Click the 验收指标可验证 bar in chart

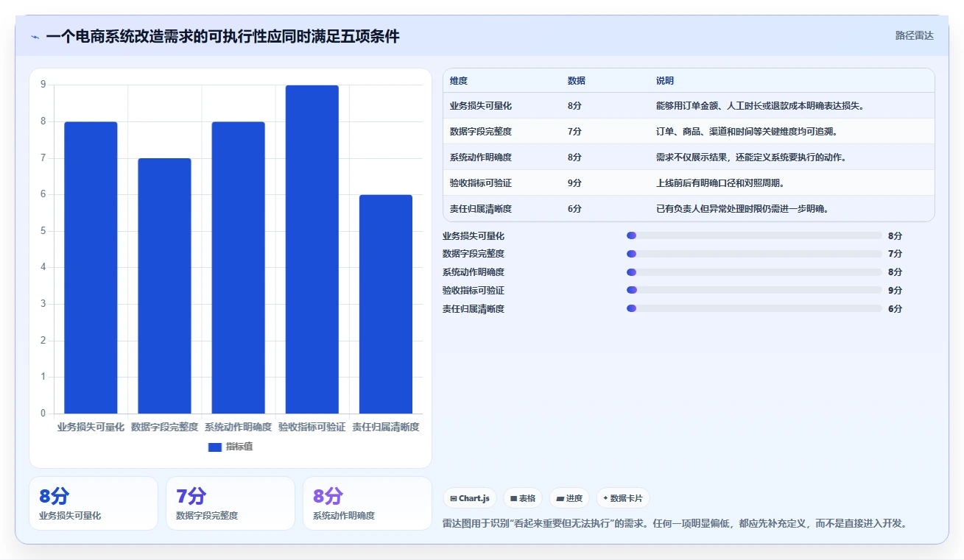pos(312,249)
